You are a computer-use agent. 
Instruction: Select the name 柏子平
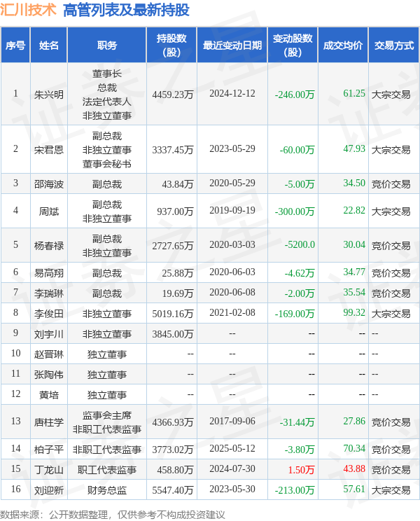click(x=49, y=450)
